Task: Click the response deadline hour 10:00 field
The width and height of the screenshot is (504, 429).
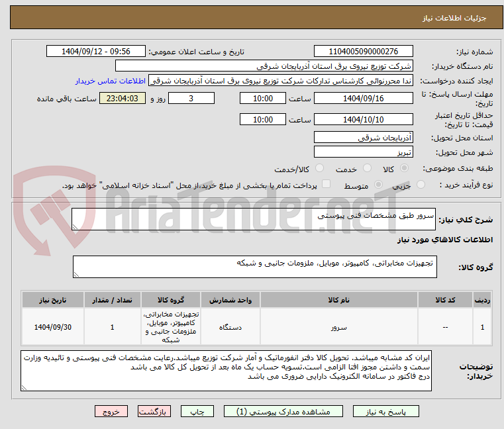Action: tap(263, 99)
